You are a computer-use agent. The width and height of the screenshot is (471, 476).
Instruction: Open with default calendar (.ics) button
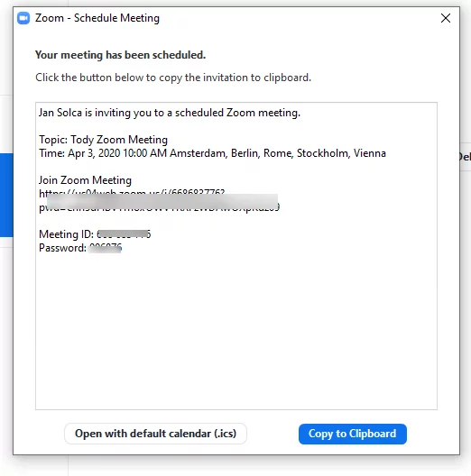point(155,434)
